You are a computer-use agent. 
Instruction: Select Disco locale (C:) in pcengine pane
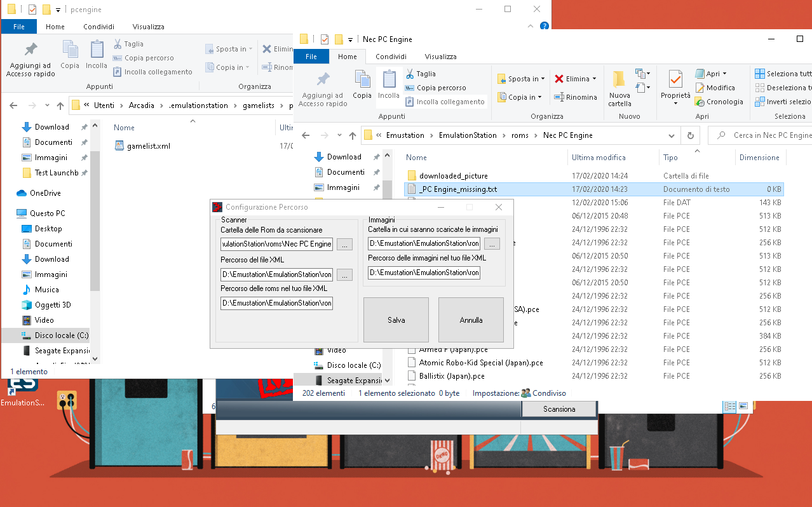pos(62,335)
